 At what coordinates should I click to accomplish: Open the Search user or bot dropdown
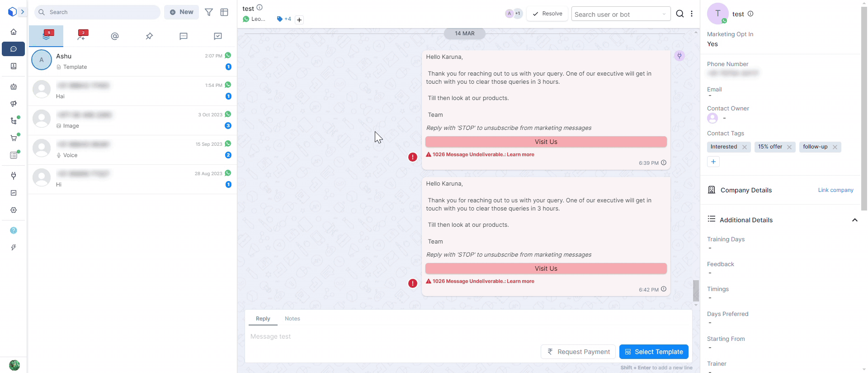(620, 14)
